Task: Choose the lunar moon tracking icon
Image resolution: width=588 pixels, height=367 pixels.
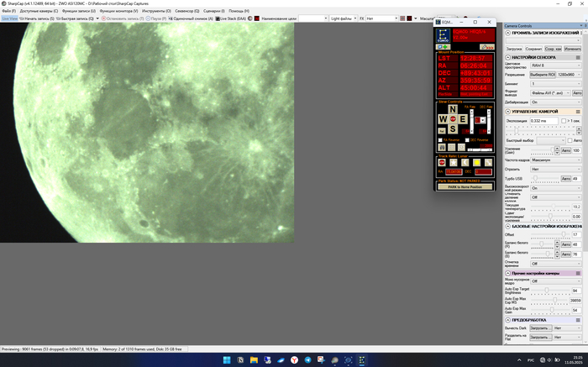Action: 465,161
